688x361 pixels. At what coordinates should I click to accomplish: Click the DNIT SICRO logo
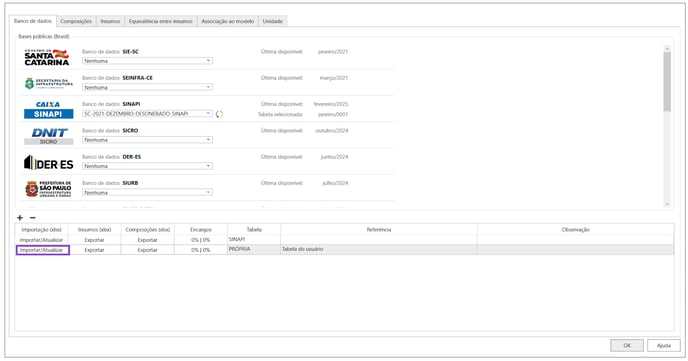click(48, 136)
